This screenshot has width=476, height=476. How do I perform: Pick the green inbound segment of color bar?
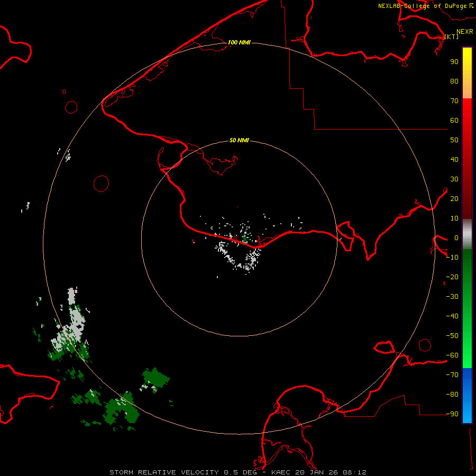coord(467,309)
